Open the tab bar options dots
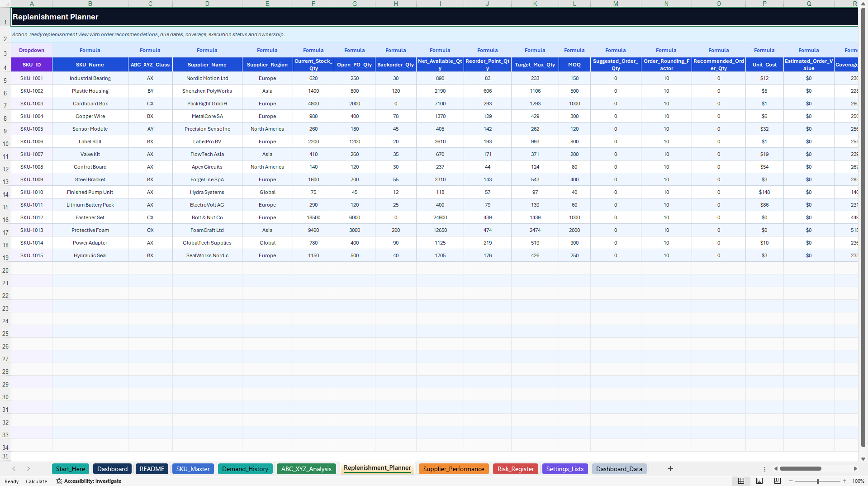868x486 pixels. [x=764, y=469]
